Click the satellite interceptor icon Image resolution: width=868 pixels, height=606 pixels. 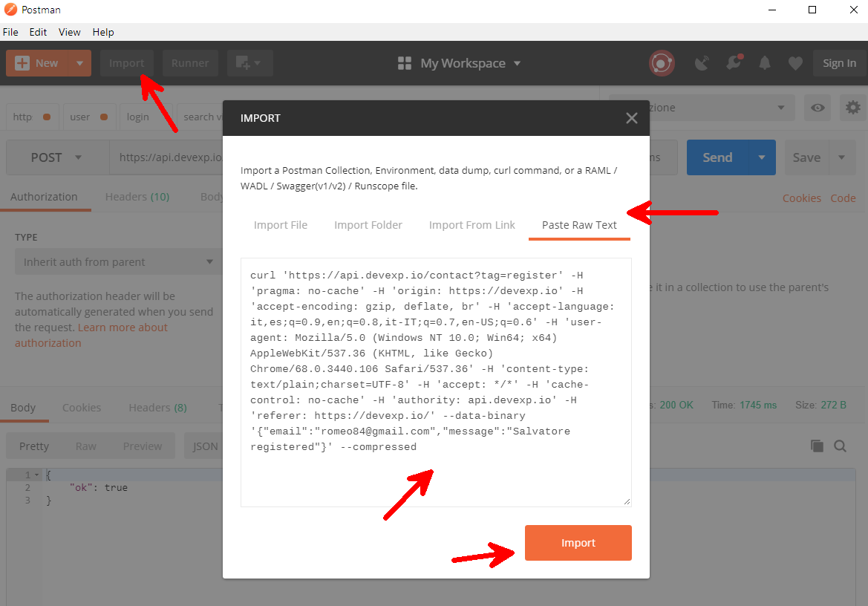pos(702,63)
